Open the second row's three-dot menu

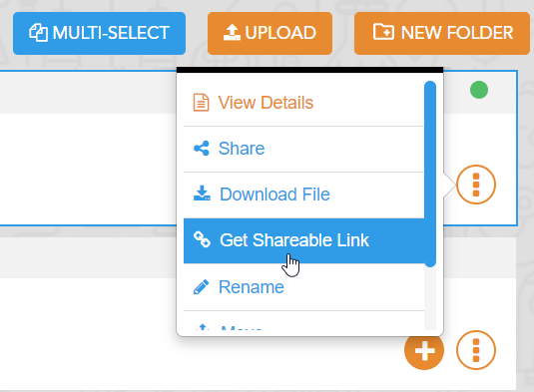click(x=476, y=350)
